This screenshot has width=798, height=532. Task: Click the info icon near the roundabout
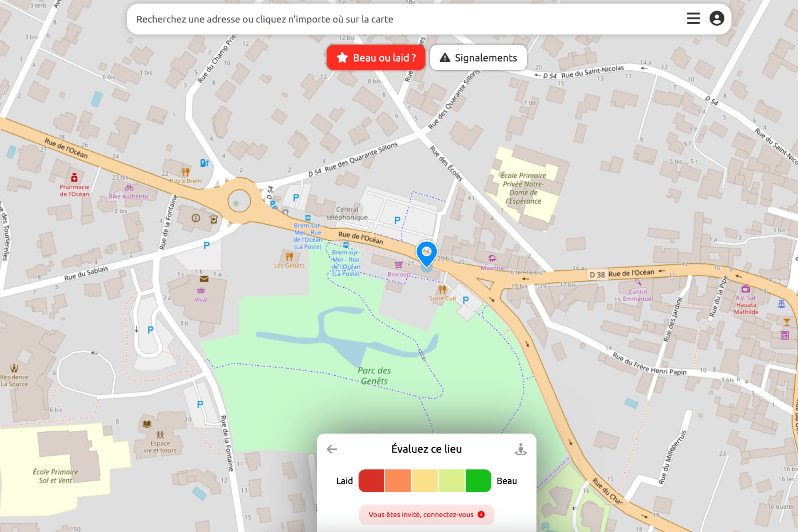(x=195, y=217)
